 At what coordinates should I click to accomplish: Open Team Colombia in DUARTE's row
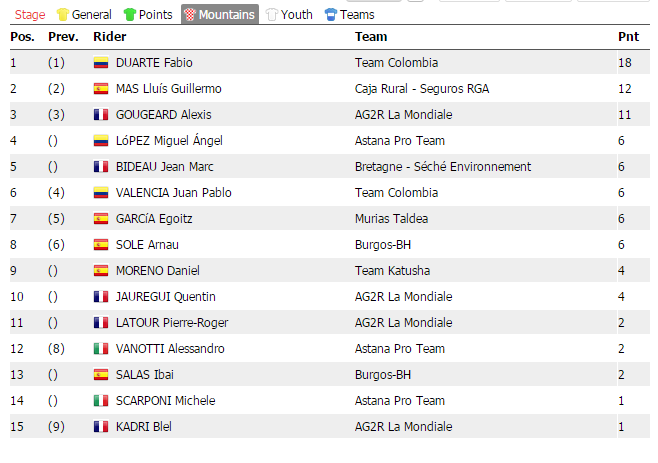click(397, 63)
